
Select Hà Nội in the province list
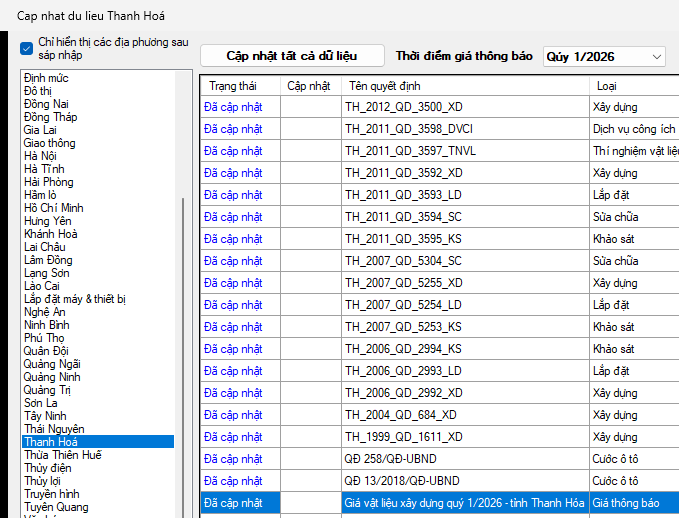point(40,156)
